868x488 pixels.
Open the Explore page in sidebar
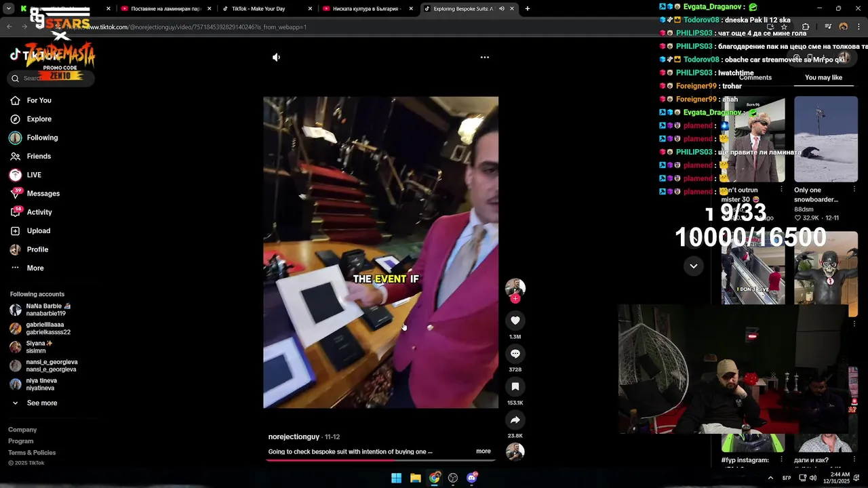tap(31, 119)
